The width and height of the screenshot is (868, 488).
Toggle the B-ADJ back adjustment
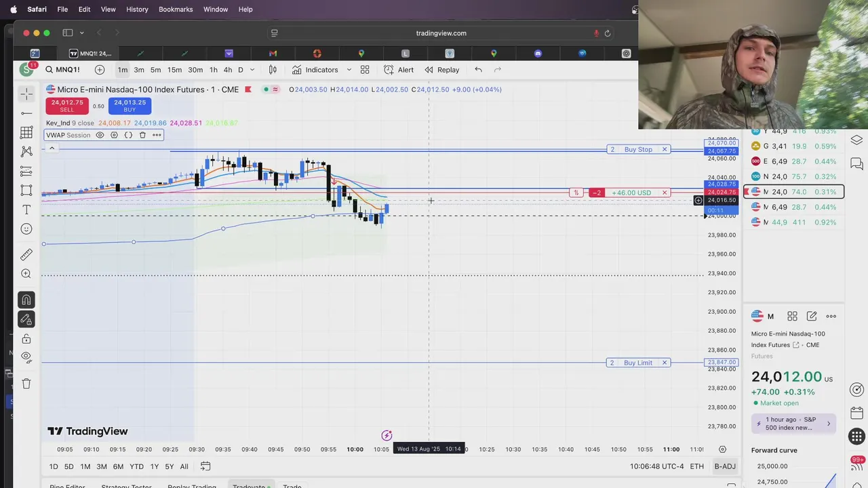click(724, 466)
